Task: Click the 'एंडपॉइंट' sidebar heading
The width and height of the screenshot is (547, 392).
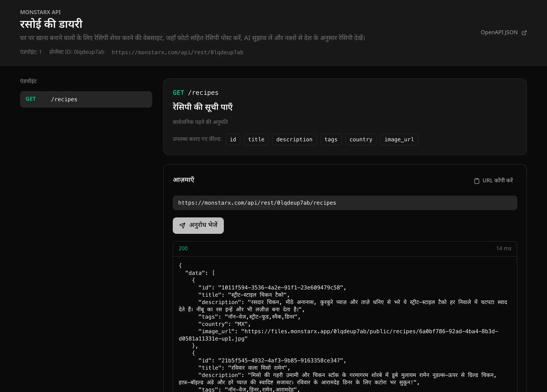Action: point(28,81)
